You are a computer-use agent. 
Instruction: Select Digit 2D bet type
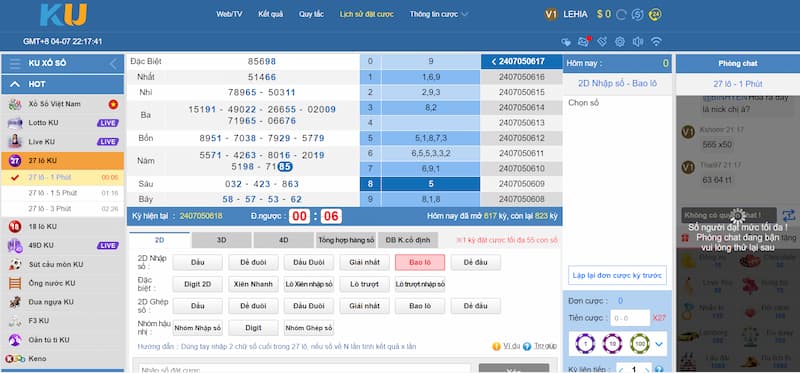[197, 284]
